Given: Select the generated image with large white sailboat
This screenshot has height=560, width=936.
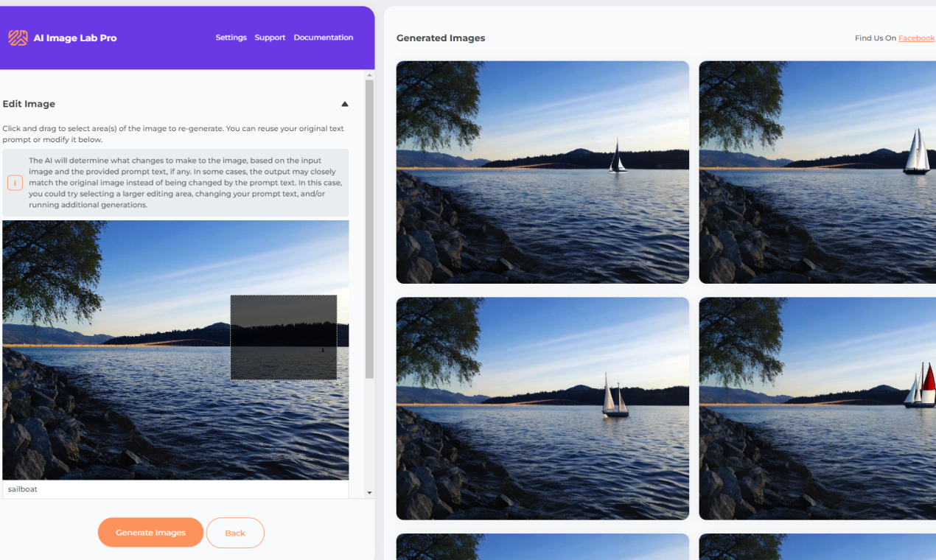Looking at the screenshot, I should pyautogui.click(x=817, y=172).
